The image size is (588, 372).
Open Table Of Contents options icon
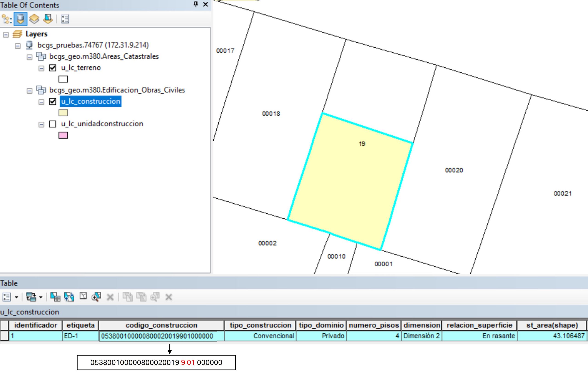tap(65, 19)
